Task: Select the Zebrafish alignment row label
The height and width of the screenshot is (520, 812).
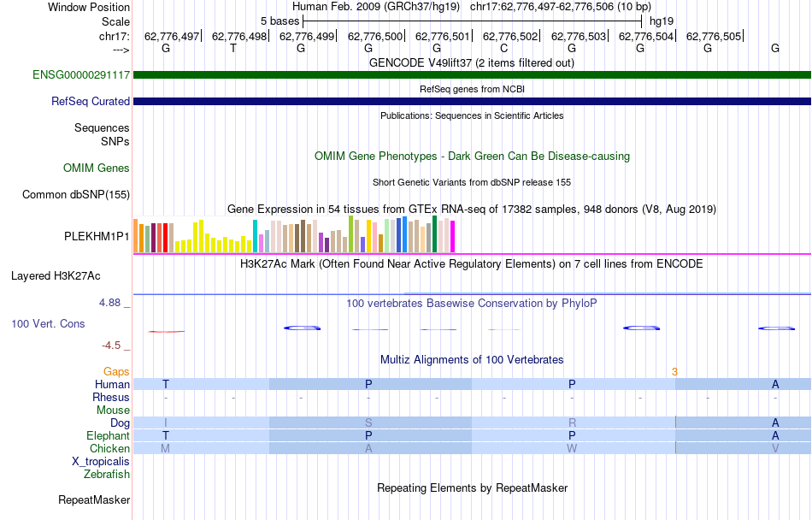Action: coord(107,474)
